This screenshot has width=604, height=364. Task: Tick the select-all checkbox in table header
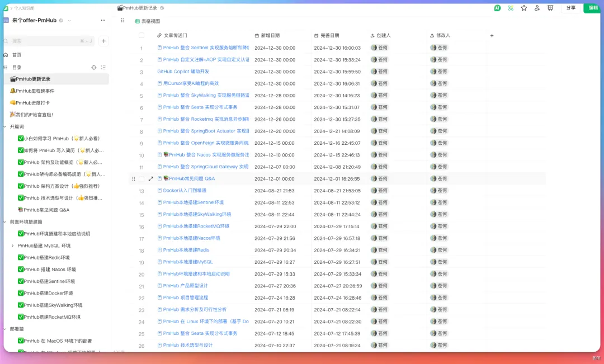tap(141, 35)
